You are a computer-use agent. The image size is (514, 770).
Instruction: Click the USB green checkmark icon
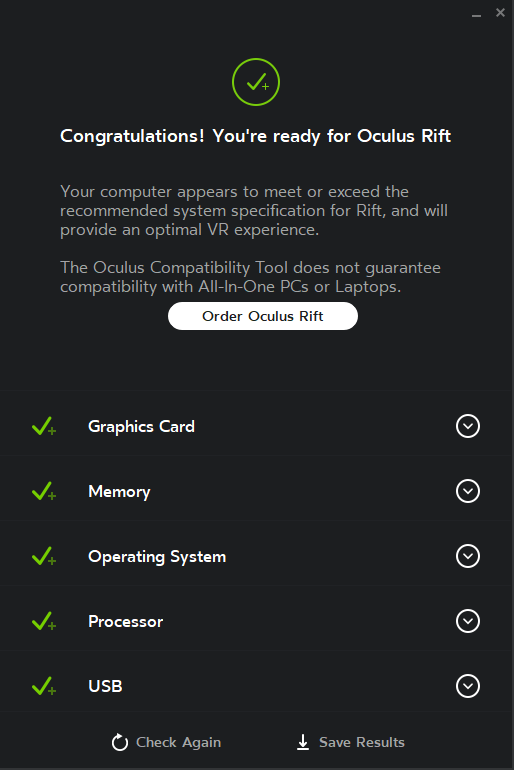44,686
